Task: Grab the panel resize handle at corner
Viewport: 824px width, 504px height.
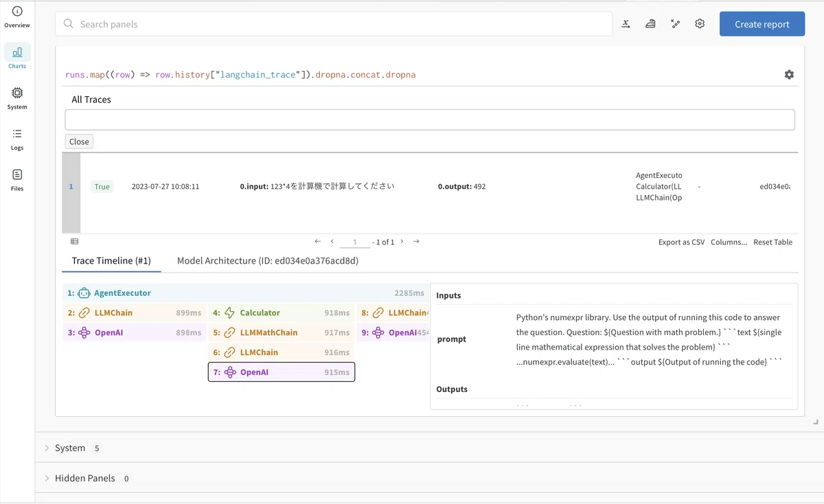Action: pos(816,421)
